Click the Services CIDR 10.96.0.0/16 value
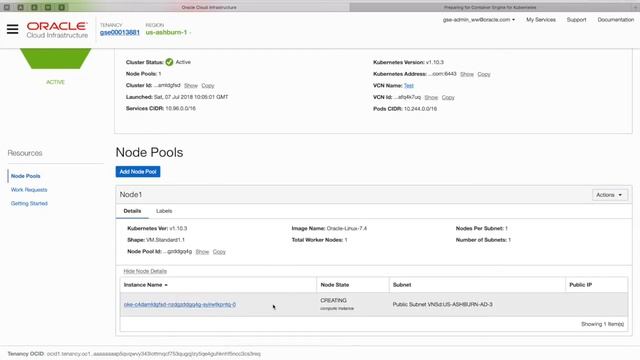Image resolution: width=640 pixels, height=360 pixels. (x=180, y=109)
